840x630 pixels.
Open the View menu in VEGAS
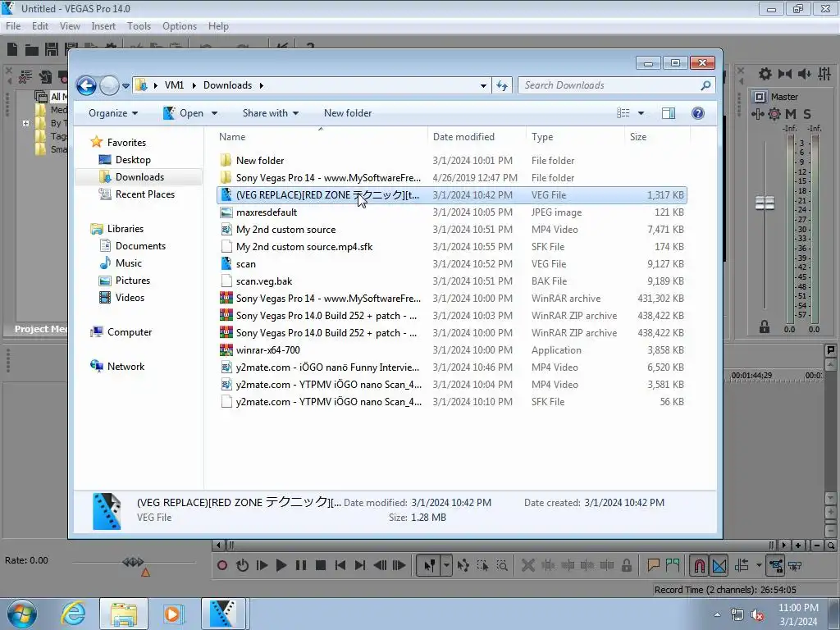pos(70,25)
